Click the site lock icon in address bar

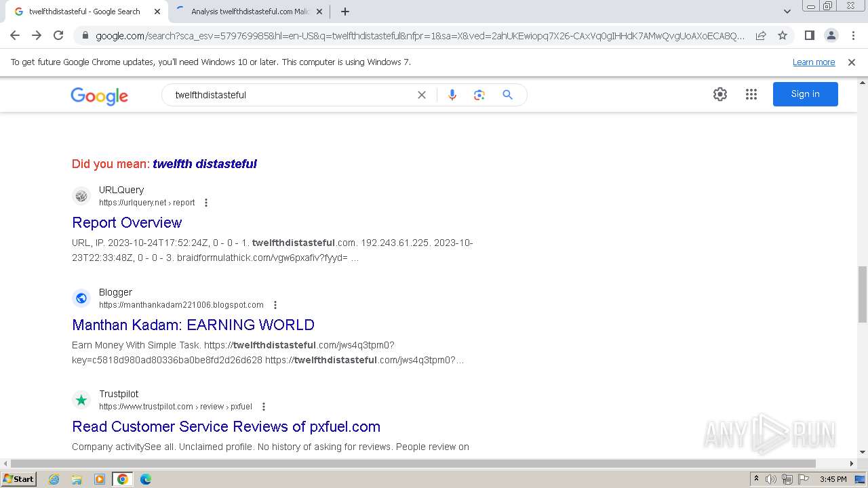tap(85, 35)
